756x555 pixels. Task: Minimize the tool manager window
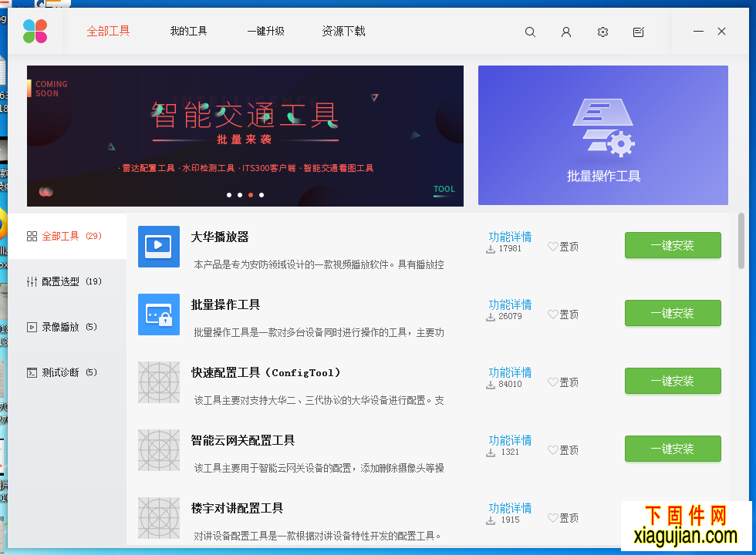point(699,32)
